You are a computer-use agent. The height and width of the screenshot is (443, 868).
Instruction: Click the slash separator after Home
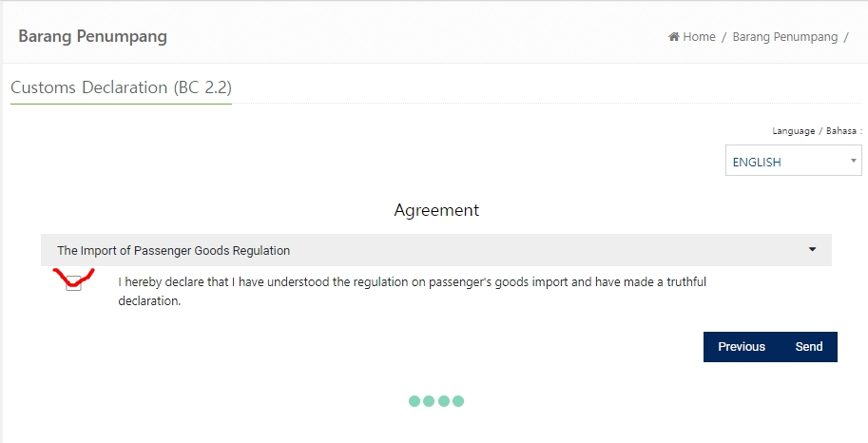click(723, 37)
